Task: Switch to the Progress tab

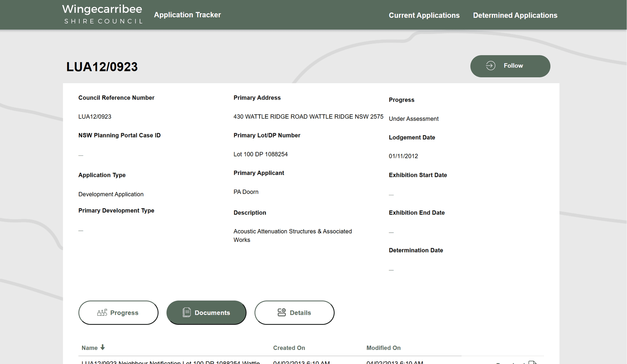Action: tap(118, 312)
